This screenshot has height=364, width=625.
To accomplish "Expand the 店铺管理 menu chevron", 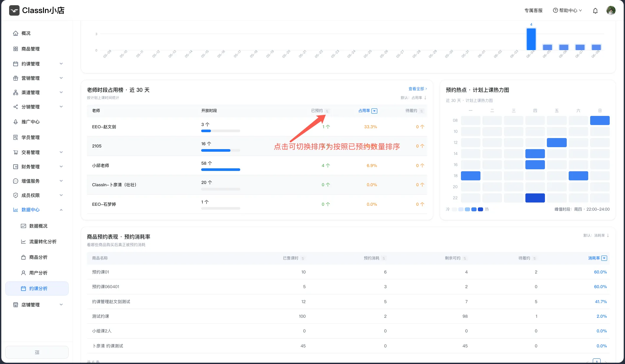I will [61, 305].
